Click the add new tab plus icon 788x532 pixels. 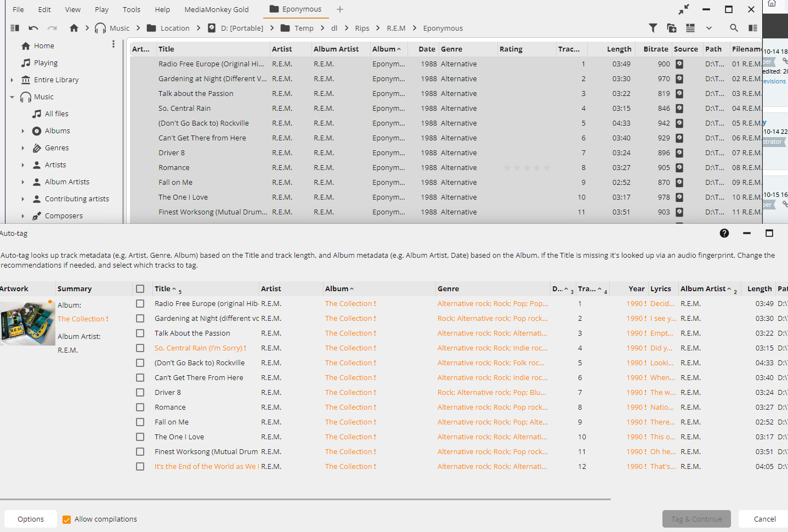click(340, 9)
